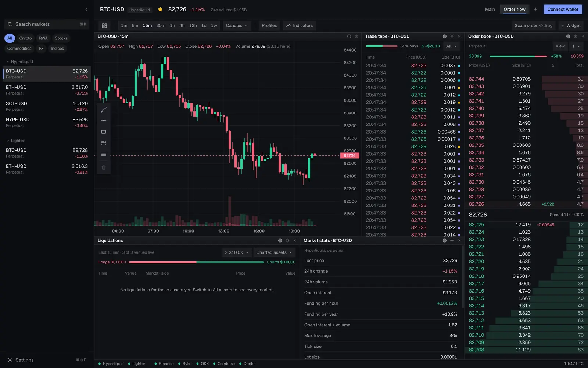Toggle the Trade tape panel link dot
The height and width of the screenshot is (368, 588).
pyautogui.click(x=445, y=36)
